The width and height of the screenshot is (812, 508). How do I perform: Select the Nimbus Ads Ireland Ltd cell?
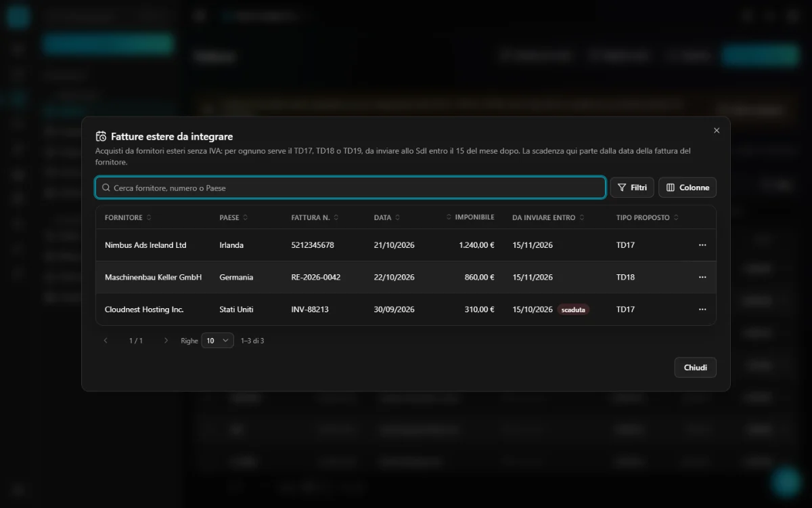pos(145,245)
